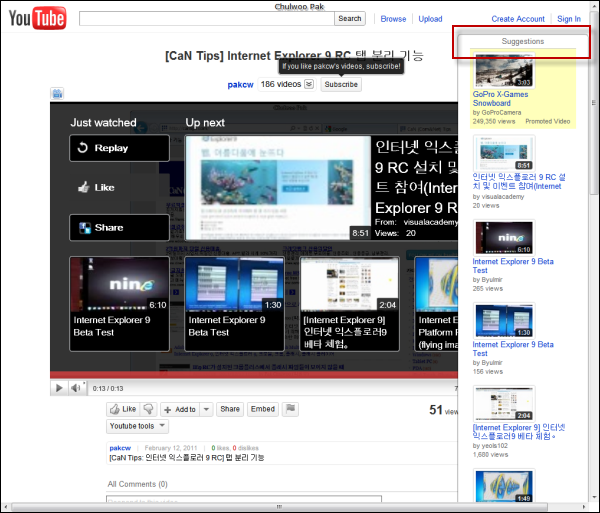Open the 156 views Internet Explorer 9 Beta Test link
600x513 pixels.
pyautogui.click(x=513, y=349)
